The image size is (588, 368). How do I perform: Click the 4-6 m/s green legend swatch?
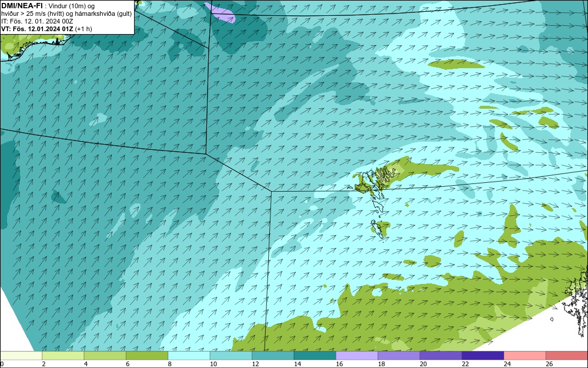coord(105,356)
